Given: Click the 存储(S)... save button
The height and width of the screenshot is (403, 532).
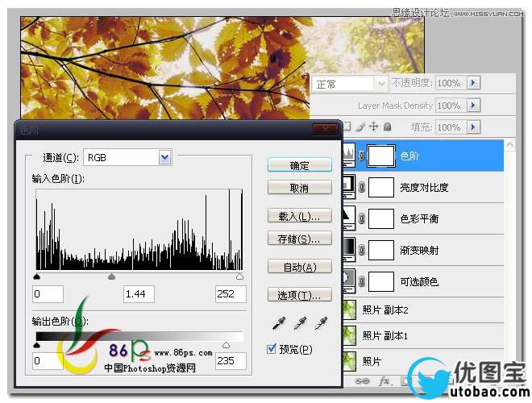Looking at the screenshot, I should point(300,239).
